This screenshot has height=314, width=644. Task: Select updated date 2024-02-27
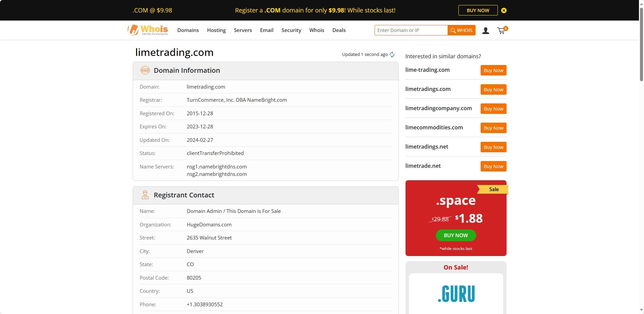point(200,140)
